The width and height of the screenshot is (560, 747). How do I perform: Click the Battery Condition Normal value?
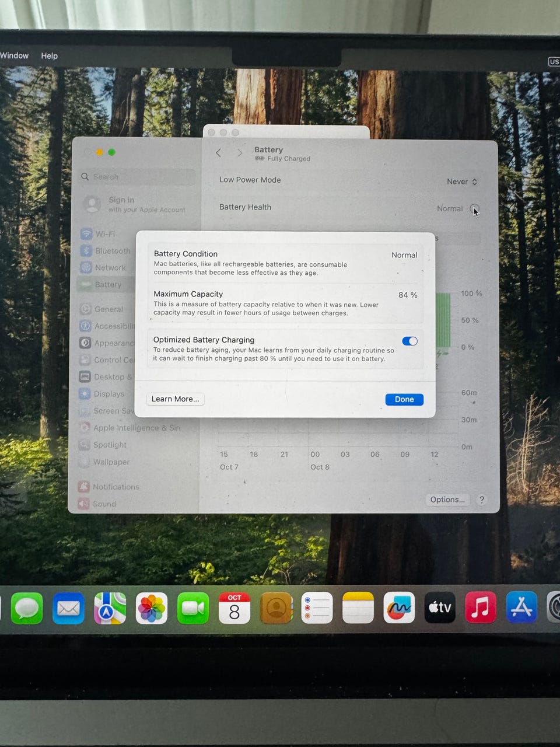point(404,255)
